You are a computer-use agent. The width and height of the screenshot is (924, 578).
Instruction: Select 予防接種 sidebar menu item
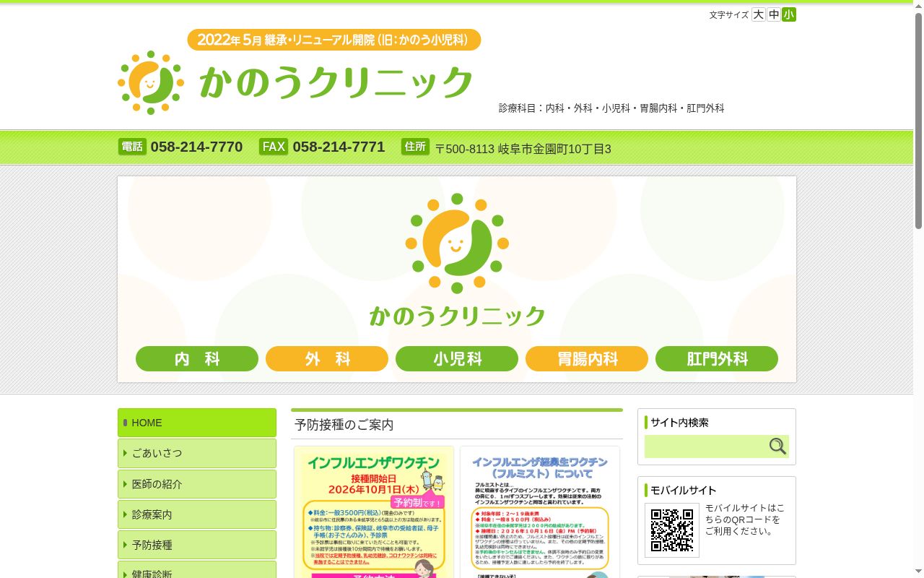pyautogui.click(x=197, y=545)
